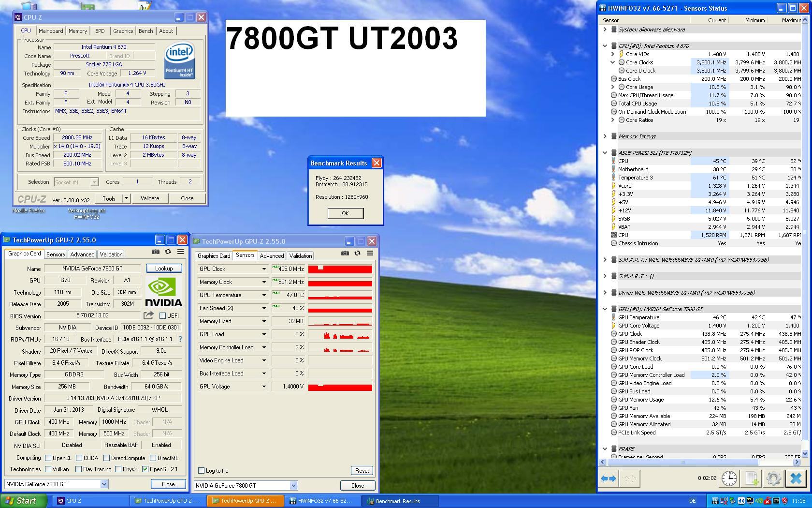Open Advanced tab in GPU-Z Graphics Card window
This screenshot has height=508, width=812.
click(82, 254)
